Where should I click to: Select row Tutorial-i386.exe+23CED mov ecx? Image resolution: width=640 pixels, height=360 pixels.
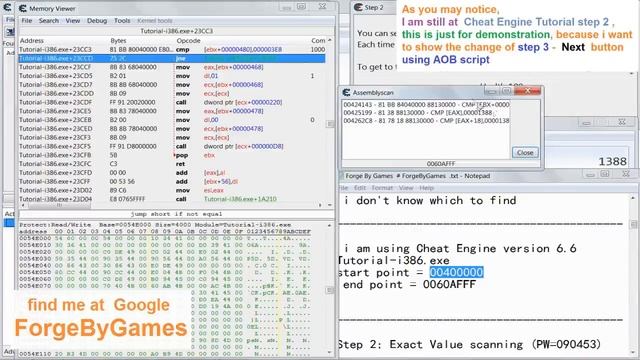pyautogui.click(x=172, y=129)
